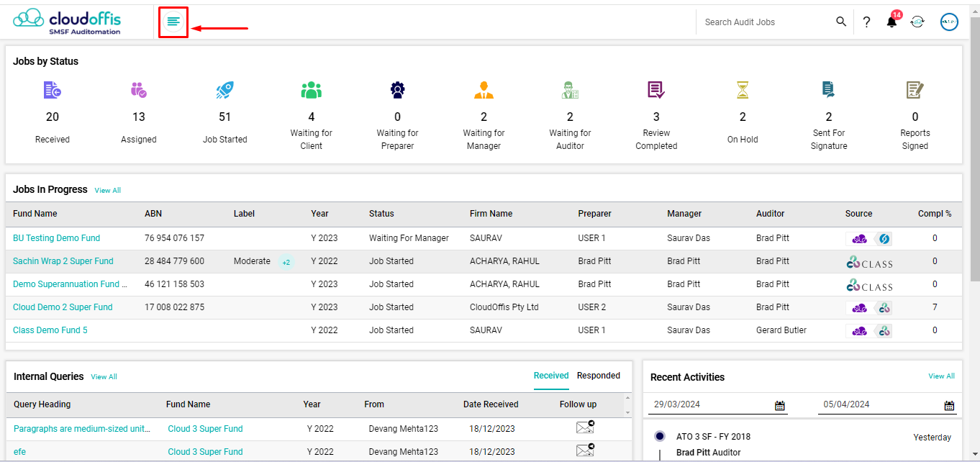Click the Review Completed icon

point(656,90)
